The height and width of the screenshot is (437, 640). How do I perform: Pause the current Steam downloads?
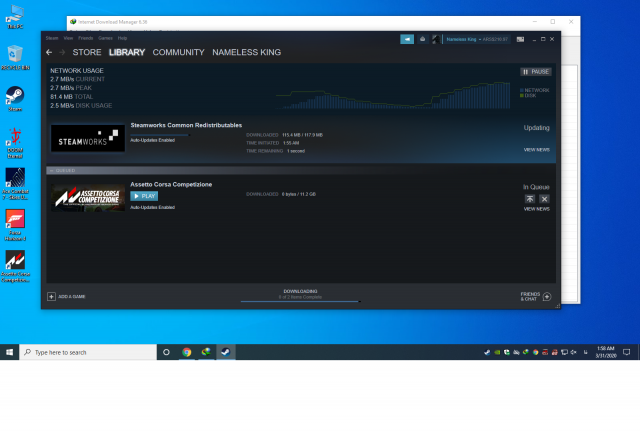(x=535, y=72)
